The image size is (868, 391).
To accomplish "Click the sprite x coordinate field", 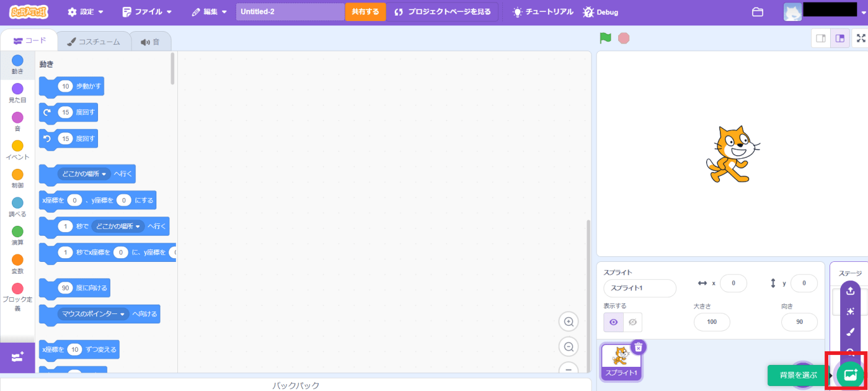I will 733,283.
